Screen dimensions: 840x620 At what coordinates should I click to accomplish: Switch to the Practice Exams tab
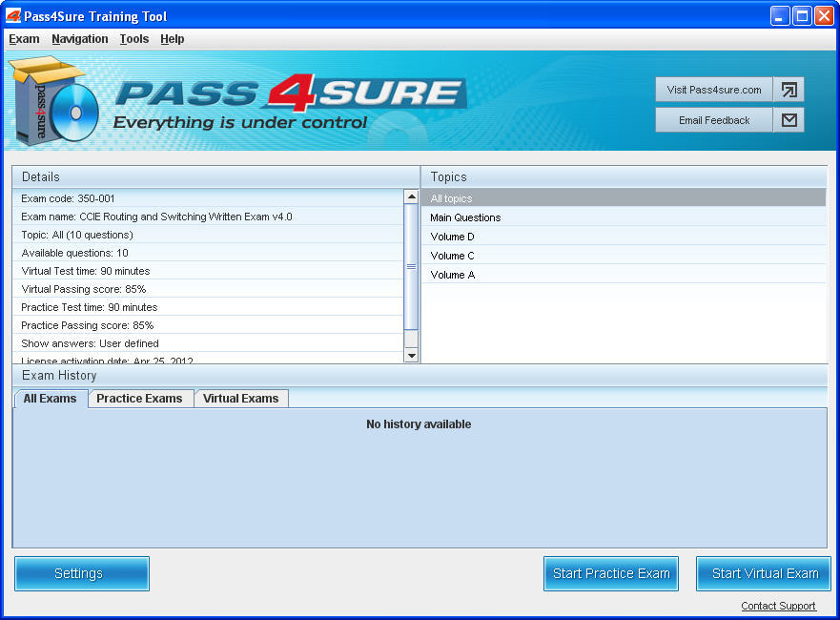[140, 399]
